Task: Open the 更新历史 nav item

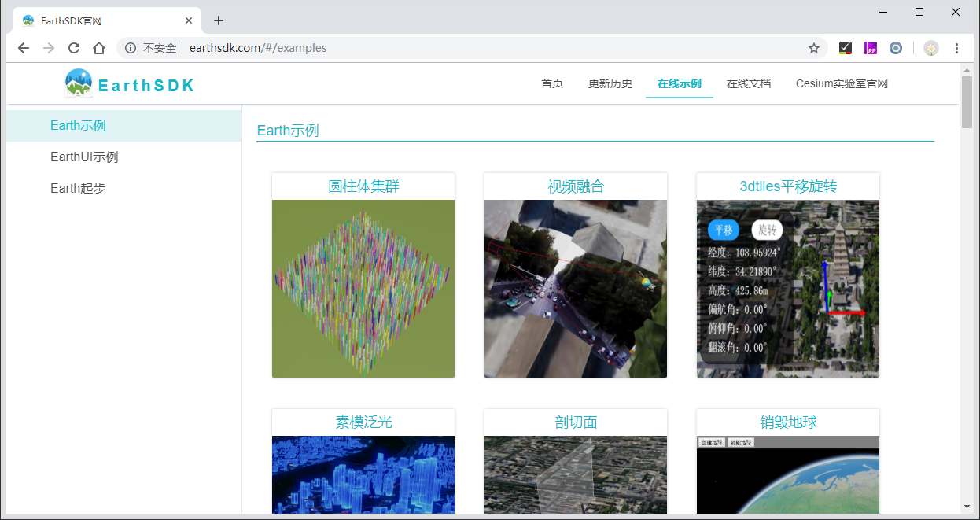Action: click(x=610, y=83)
